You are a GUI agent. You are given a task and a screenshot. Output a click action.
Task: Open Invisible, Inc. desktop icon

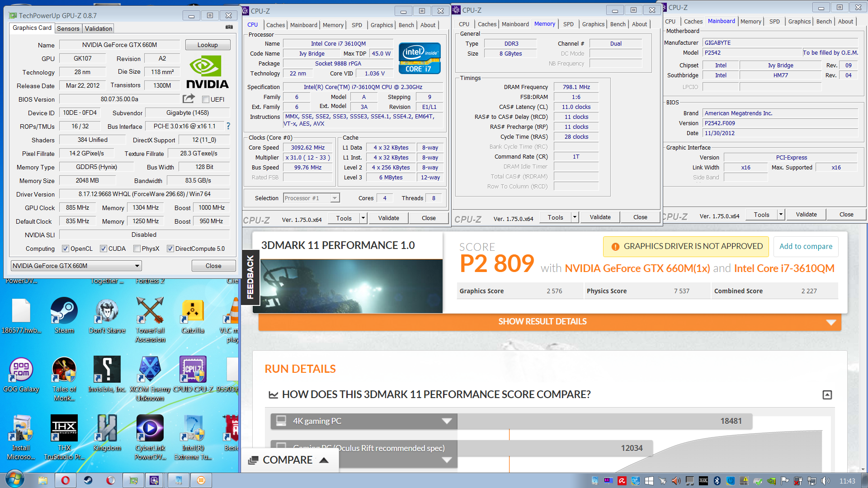[107, 374]
